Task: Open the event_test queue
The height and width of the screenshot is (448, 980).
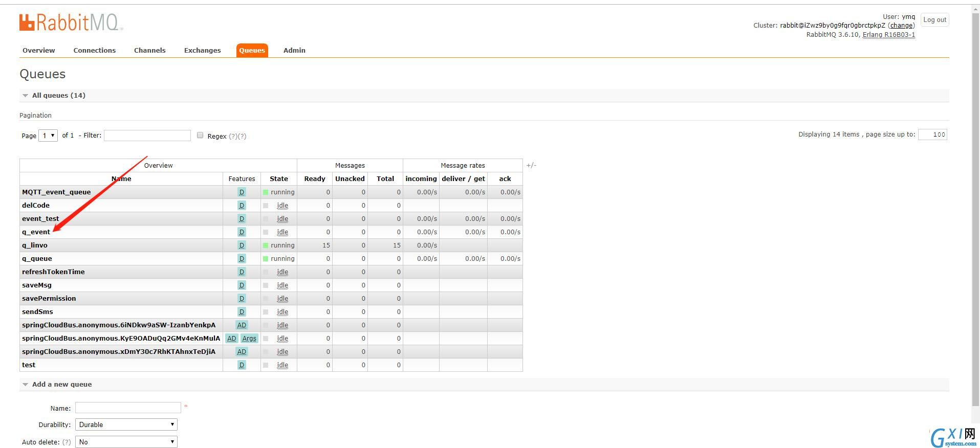Action: pyautogui.click(x=40, y=218)
